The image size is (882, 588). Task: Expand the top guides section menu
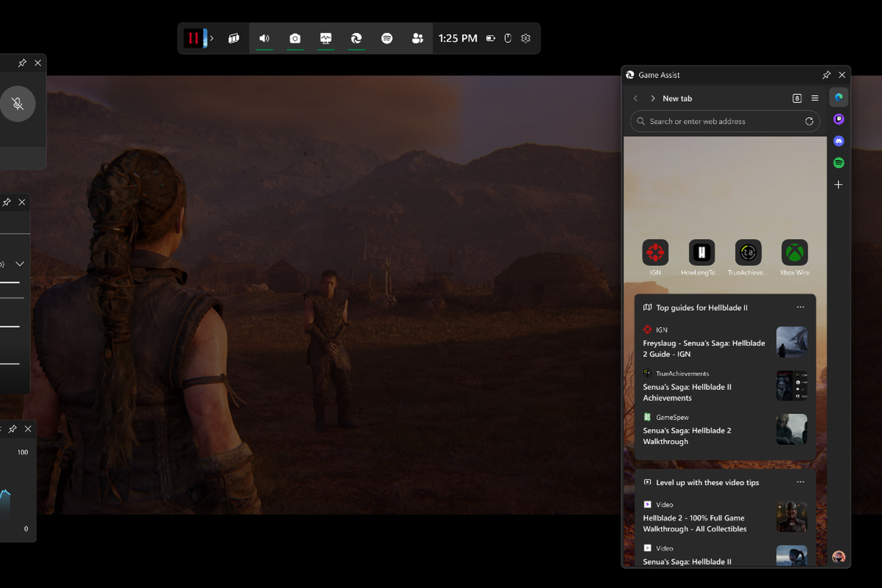point(801,307)
